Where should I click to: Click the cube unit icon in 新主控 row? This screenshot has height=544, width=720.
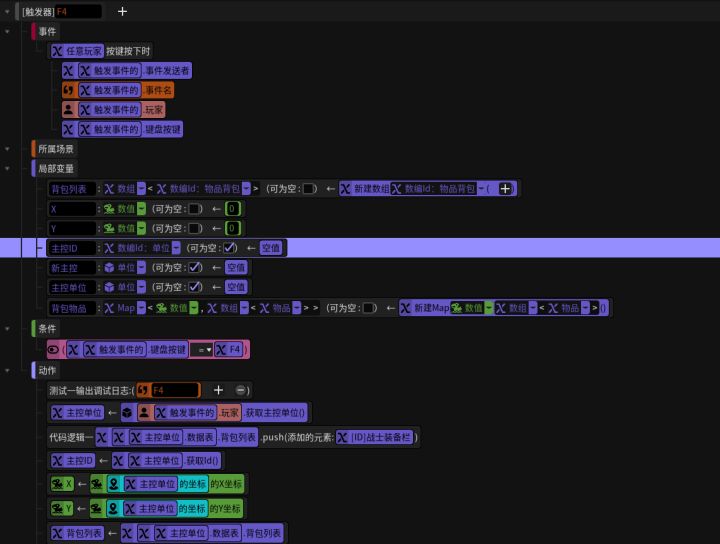coord(109,268)
